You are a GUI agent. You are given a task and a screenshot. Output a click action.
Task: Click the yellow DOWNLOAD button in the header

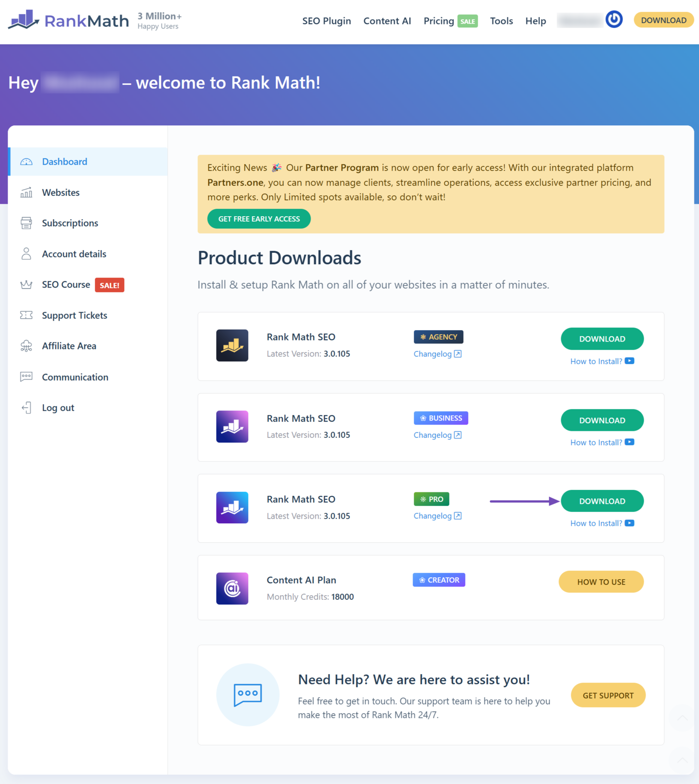click(664, 20)
